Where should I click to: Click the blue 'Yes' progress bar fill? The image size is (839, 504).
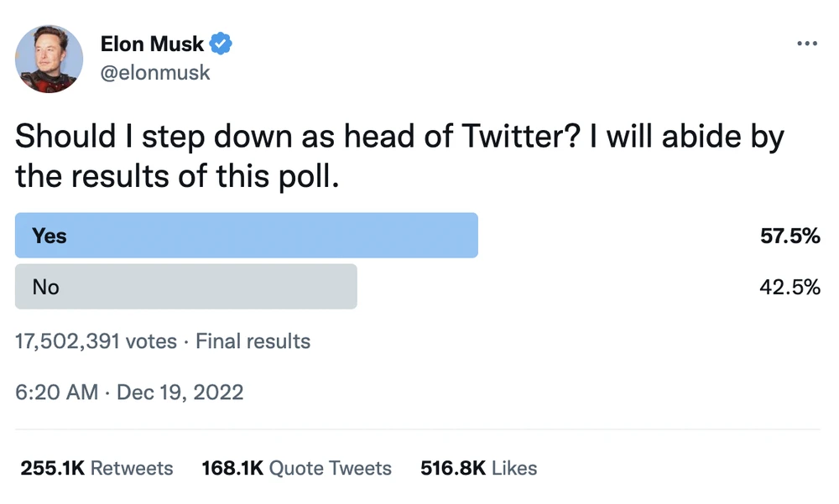coord(246,236)
